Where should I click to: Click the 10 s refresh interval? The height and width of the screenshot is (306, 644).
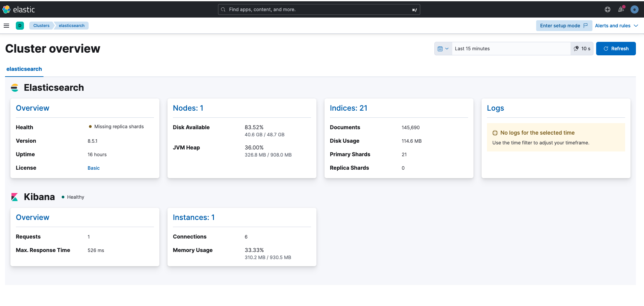(582, 49)
